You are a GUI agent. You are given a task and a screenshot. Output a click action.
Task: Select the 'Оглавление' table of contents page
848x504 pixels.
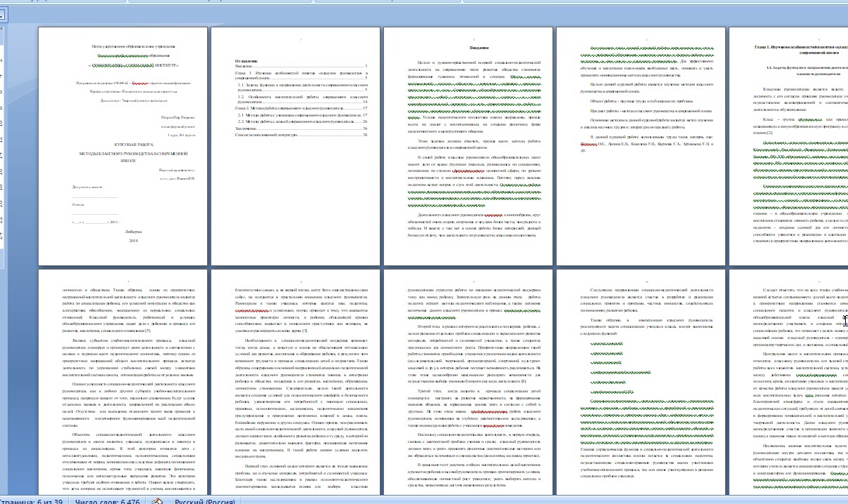point(297,146)
